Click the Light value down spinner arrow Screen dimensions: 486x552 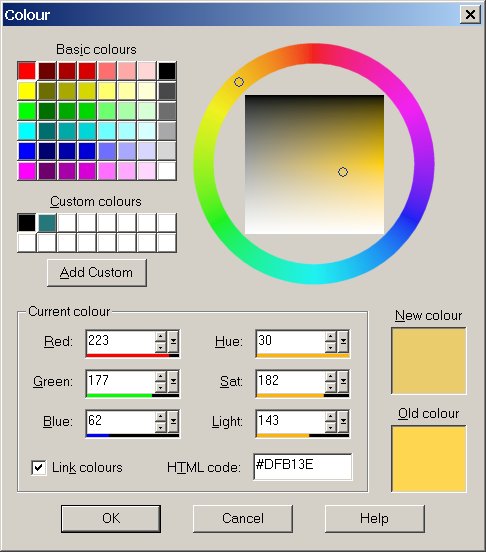point(330,427)
